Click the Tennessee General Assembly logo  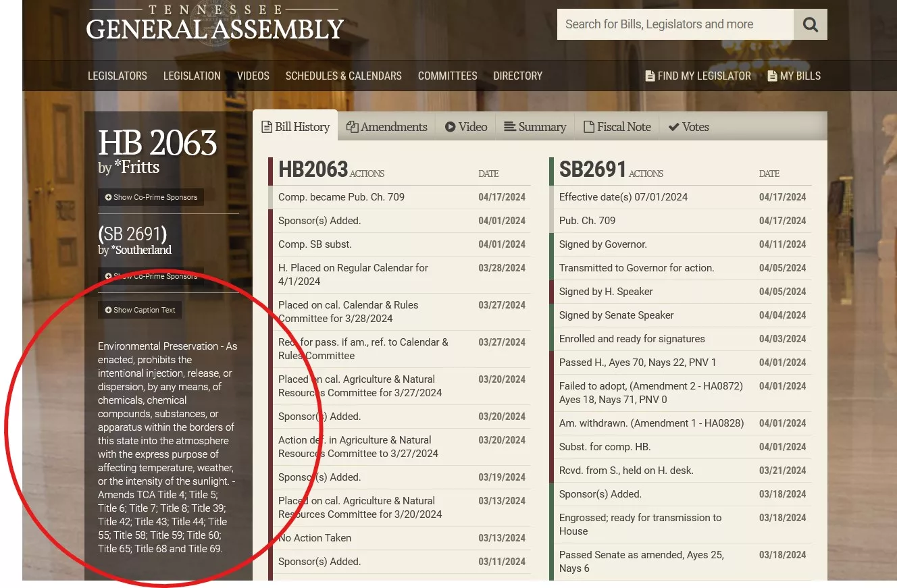(x=215, y=24)
